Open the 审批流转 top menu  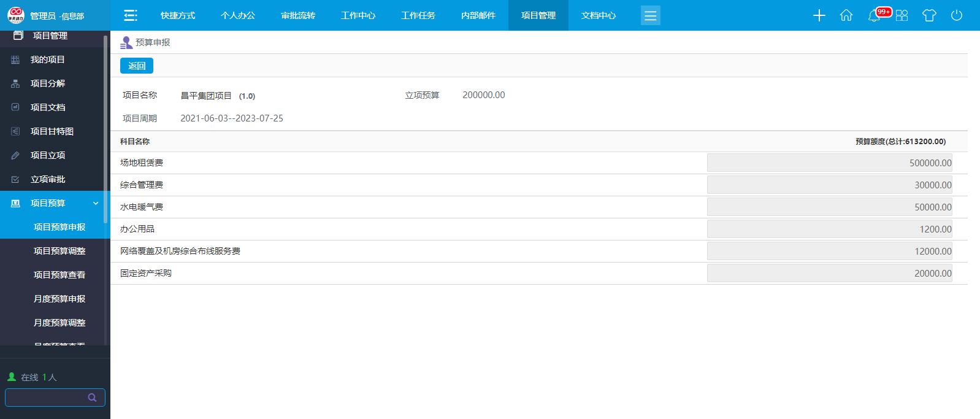click(x=298, y=15)
